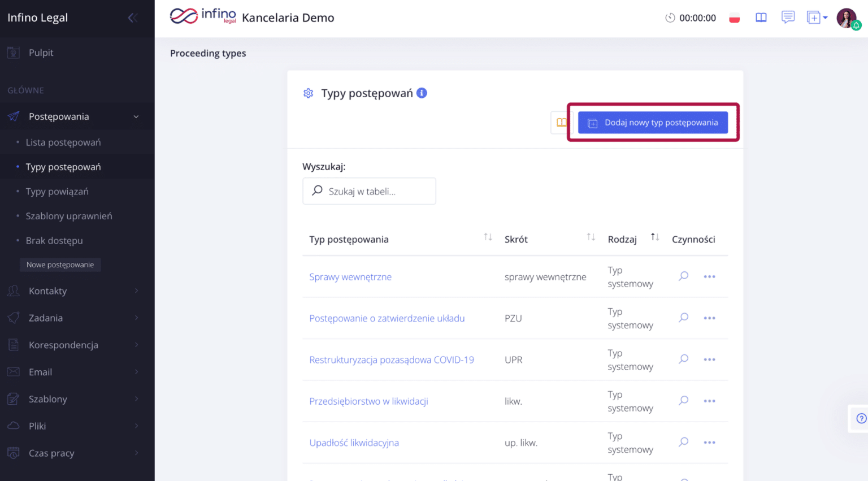Open the orange book help icon beside add button
This screenshot has height=481, width=868.
coord(562,123)
